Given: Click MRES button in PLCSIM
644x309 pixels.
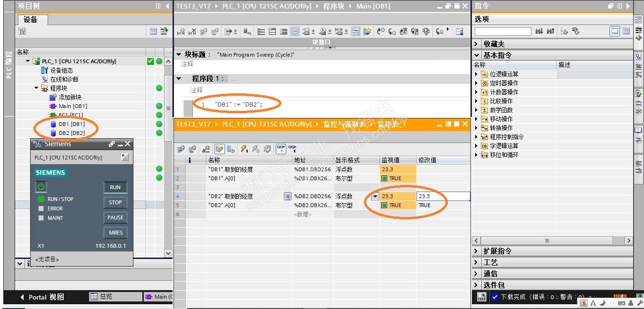Looking at the screenshot, I should [115, 233].
